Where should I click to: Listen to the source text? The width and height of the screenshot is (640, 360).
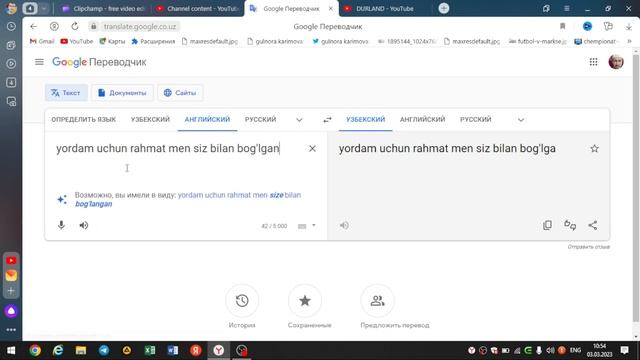(x=84, y=225)
